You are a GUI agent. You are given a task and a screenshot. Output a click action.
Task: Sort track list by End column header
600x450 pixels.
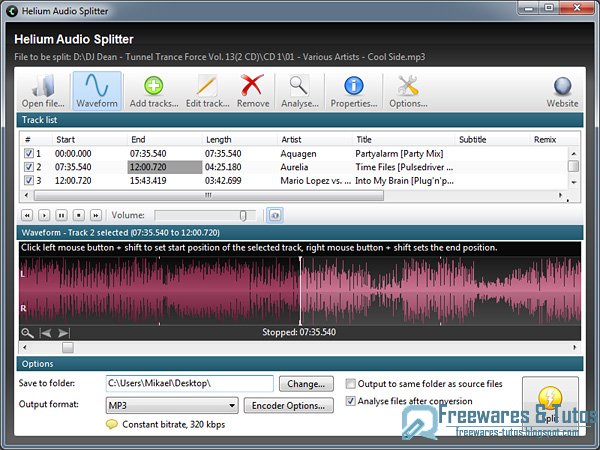pyautogui.click(x=164, y=140)
